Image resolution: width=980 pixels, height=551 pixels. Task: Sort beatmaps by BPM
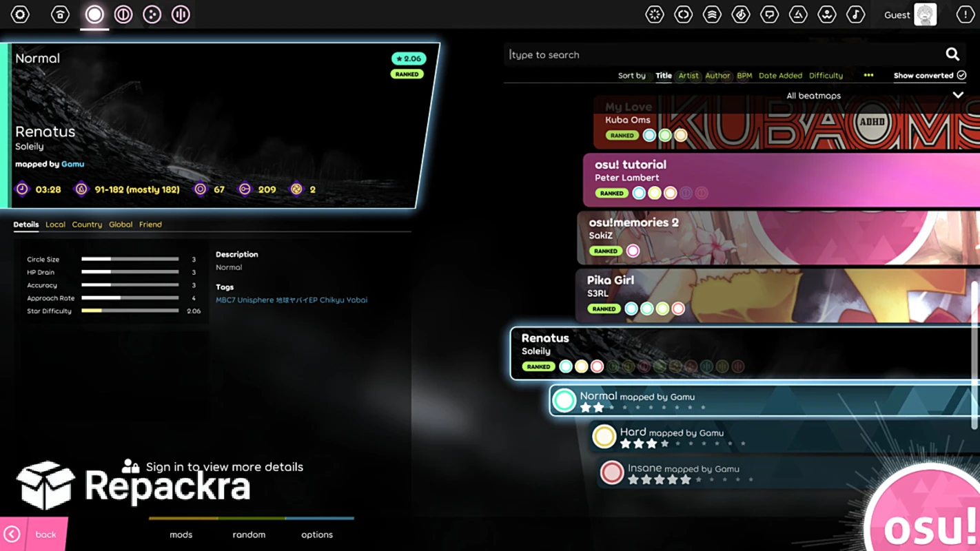pos(744,76)
